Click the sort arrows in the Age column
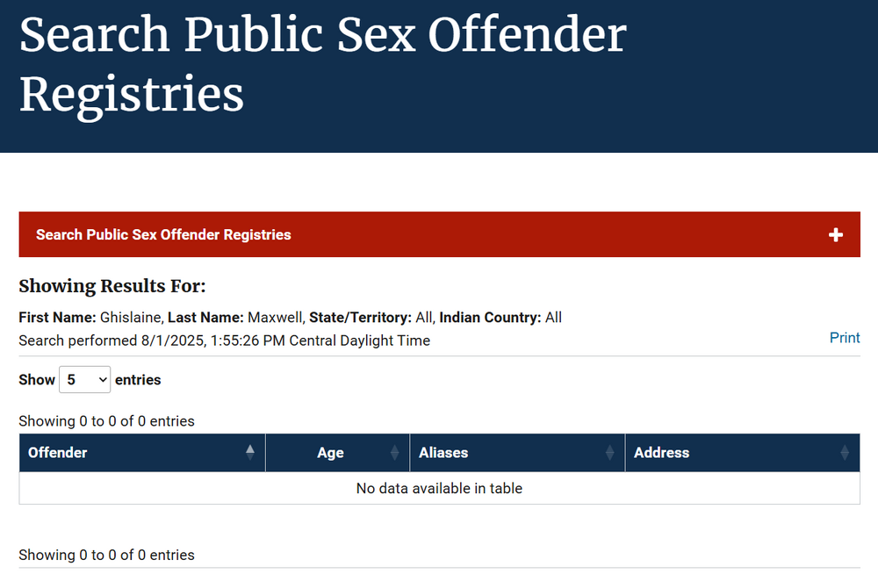The height and width of the screenshot is (588, 878). pos(394,453)
